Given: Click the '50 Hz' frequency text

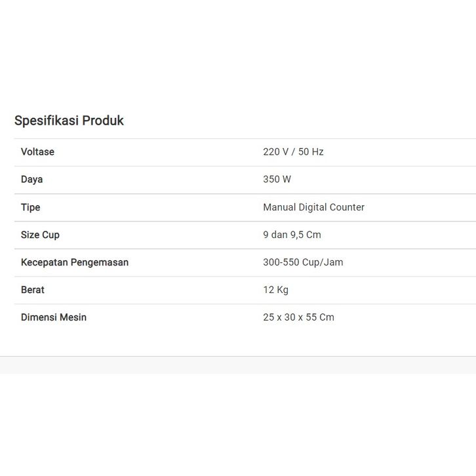Looking at the screenshot, I should pyautogui.click(x=311, y=152).
